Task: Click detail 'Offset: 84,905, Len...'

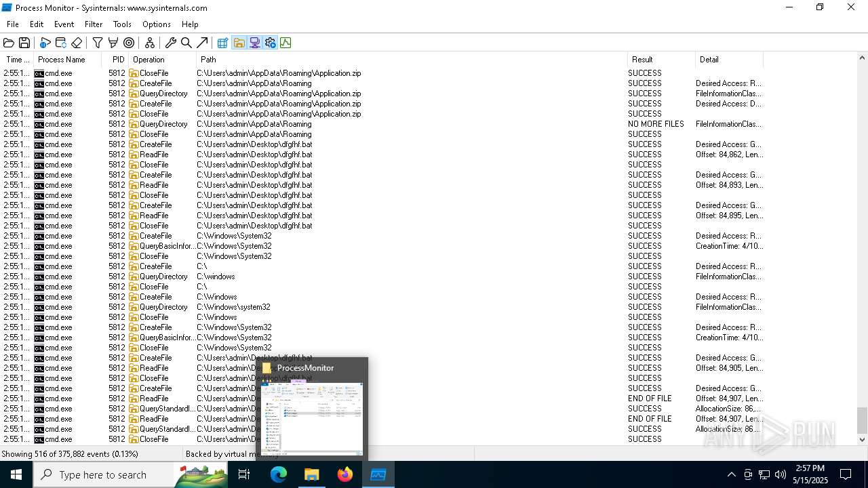Action: [729, 368]
